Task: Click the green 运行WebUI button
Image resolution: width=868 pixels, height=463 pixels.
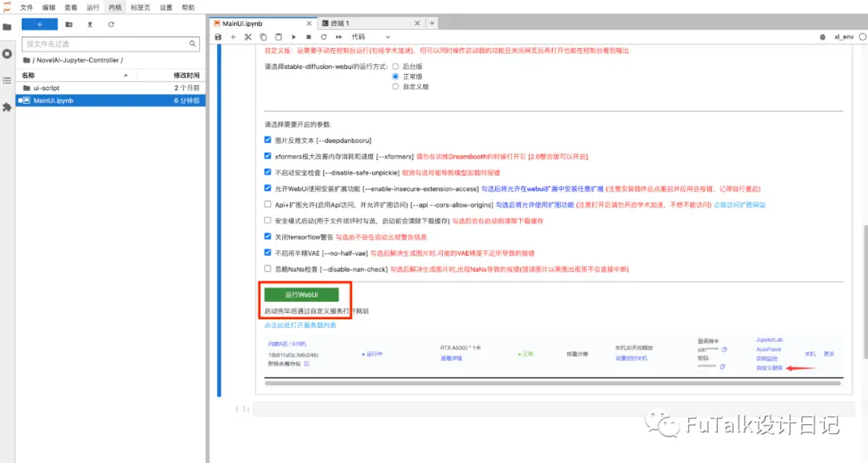Action: (x=301, y=295)
